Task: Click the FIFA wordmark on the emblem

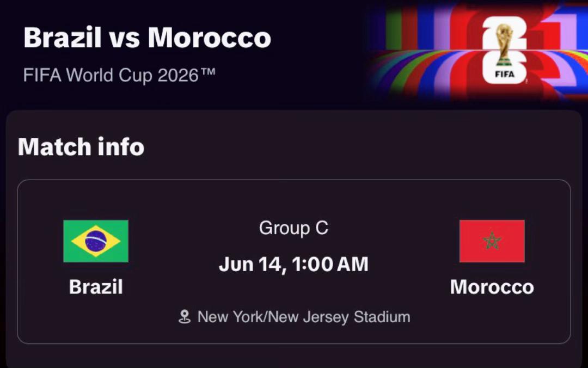Action: click(x=504, y=74)
